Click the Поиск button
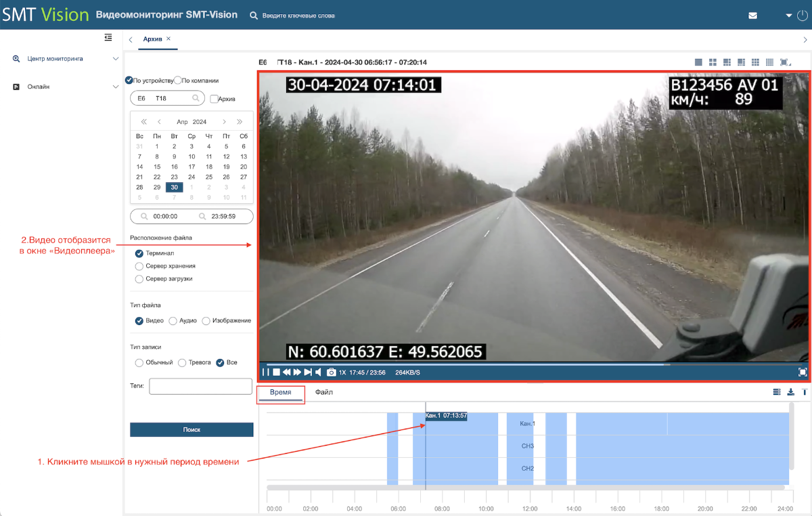This screenshot has height=516, width=812. (x=191, y=430)
